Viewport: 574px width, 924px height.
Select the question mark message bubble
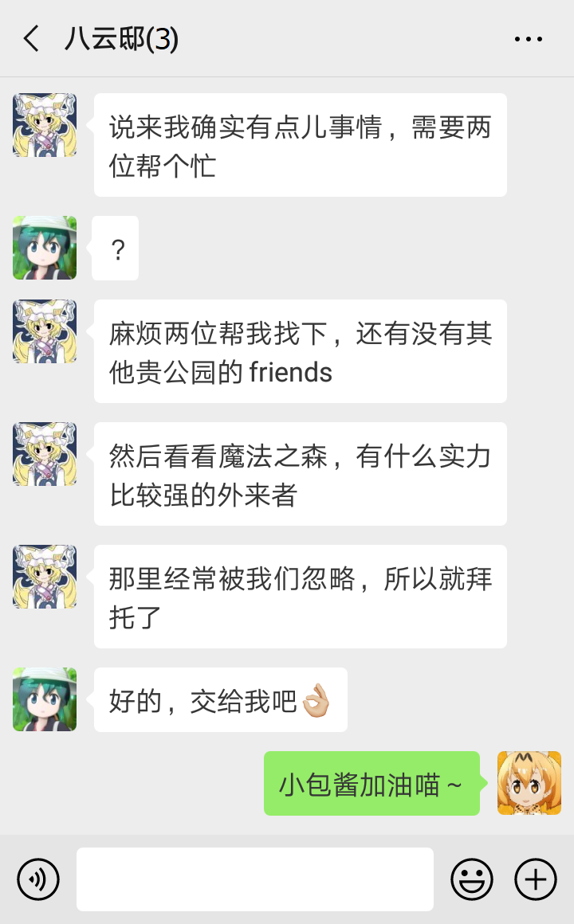[116, 248]
